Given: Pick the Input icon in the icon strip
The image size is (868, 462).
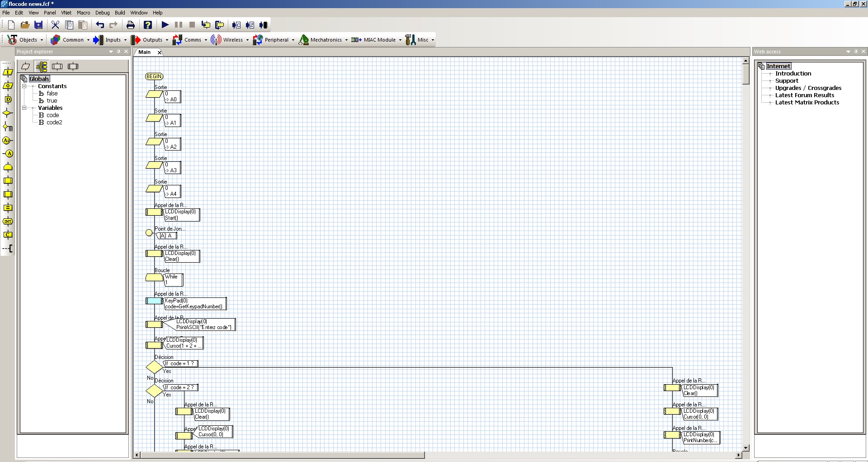Looking at the screenshot, I should coord(8,72).
